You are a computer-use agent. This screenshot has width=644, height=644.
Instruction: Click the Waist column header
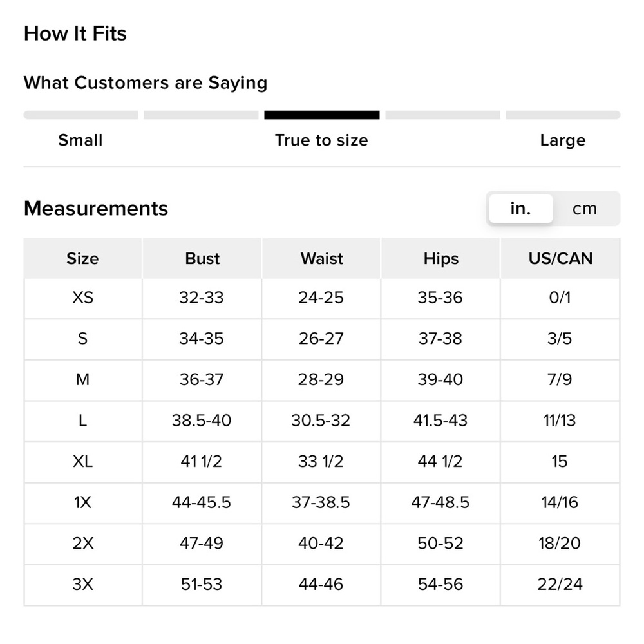[x=321, y=258]
